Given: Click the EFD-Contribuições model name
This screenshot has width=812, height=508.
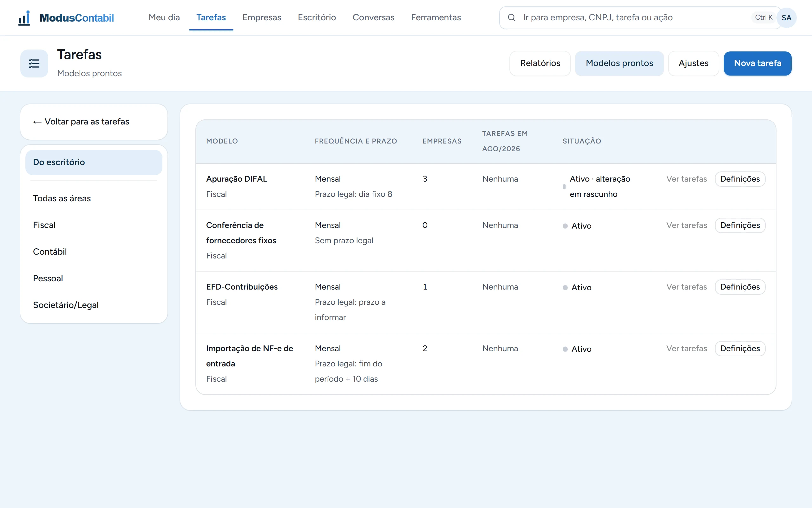Looking at the screenshot, I should pyautogui.click(x=242, y=287).
